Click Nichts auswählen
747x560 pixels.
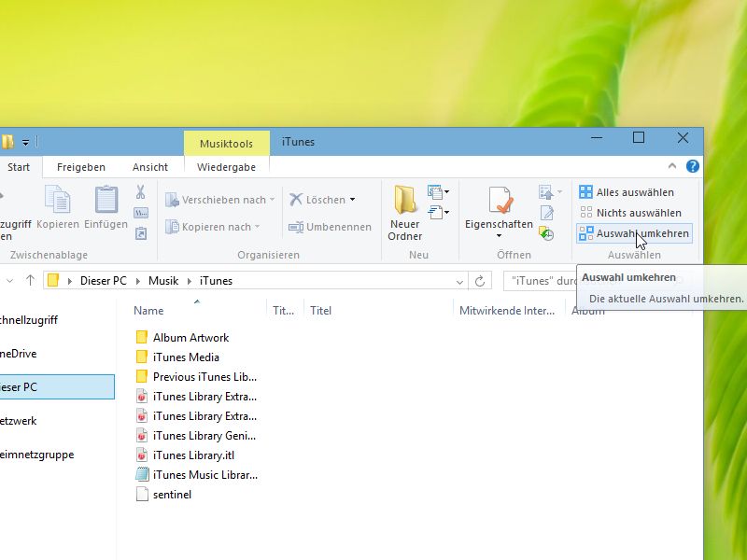pyautogui.click(x=630, y=213)
